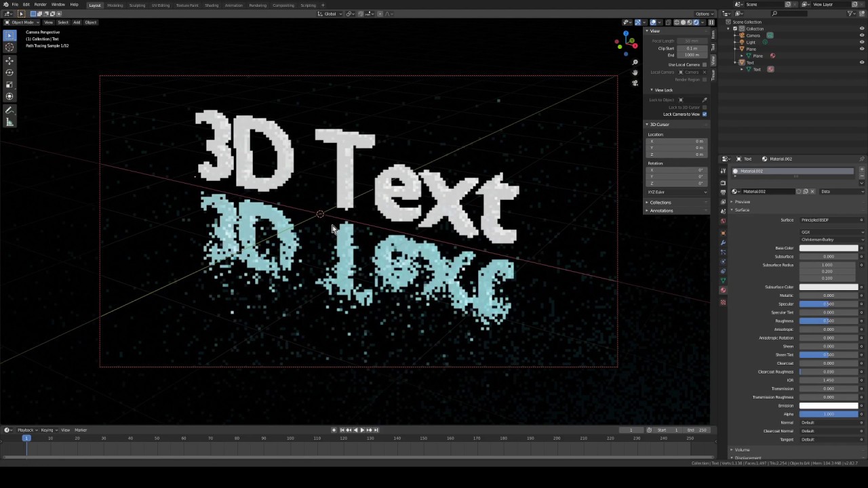Click the pan view hand icon

click(x=635, y=73)
